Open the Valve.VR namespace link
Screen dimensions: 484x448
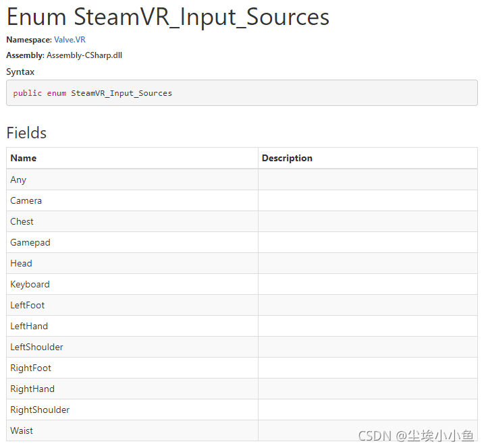click(70, 40)
